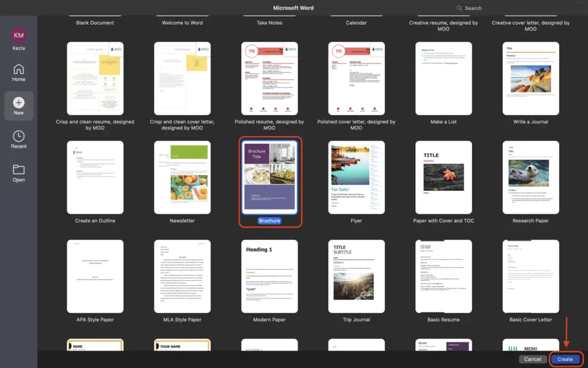Click the highlighted Brochure template thumbnail

[269, 177]
